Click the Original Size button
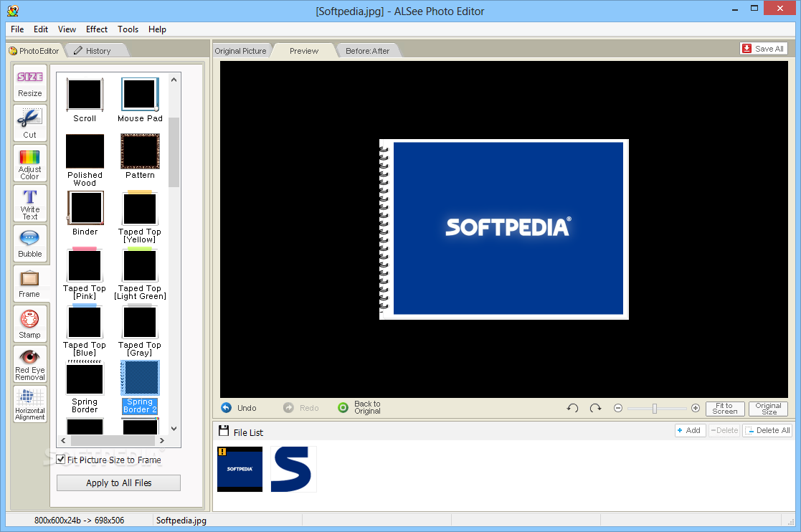 pyautogui.click(x=768, y=409)
